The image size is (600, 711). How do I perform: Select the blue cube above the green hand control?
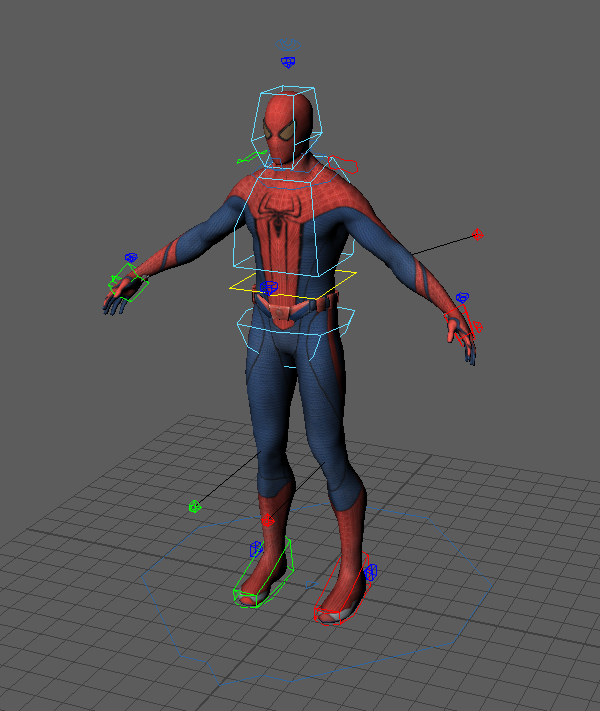131,258
